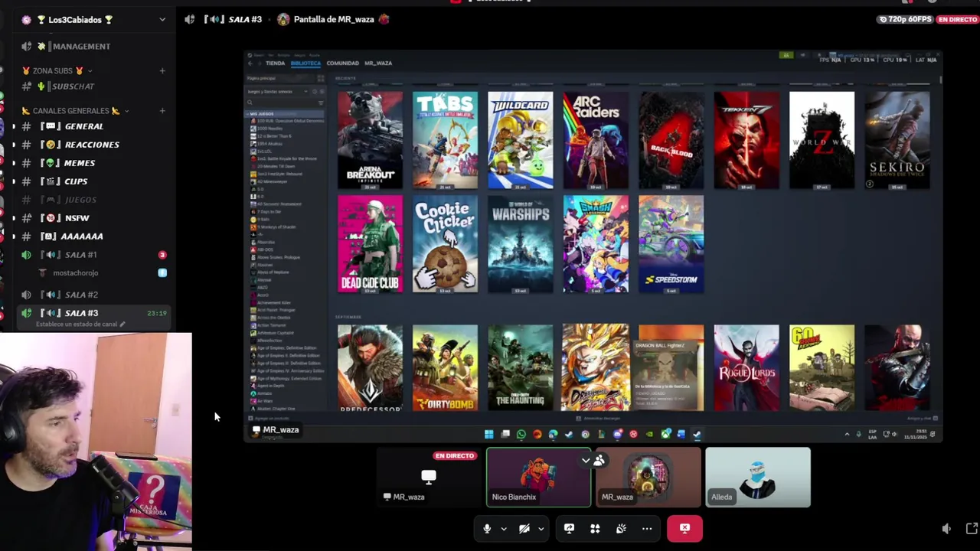Image resolution: width=980 pixels, height=551 pixels.
Task: Open TIENDA tab in Steam
Action: 275,64
